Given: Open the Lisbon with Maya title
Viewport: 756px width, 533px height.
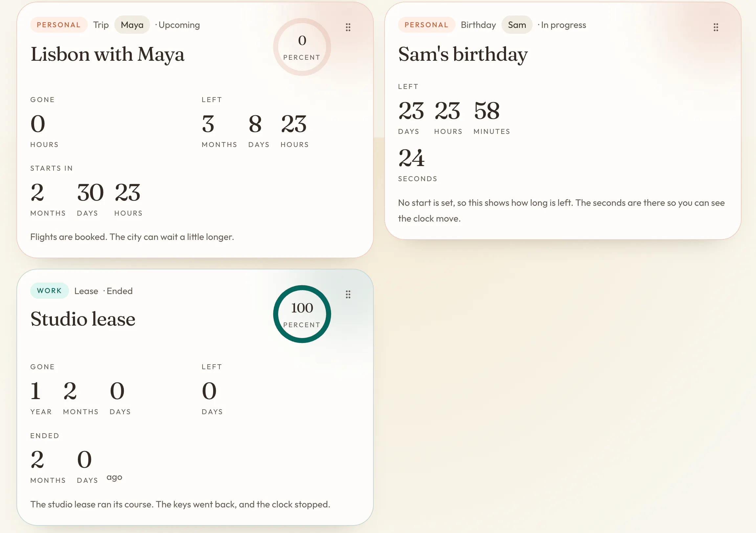Looking at the screenshot, I should coord(107,54).
